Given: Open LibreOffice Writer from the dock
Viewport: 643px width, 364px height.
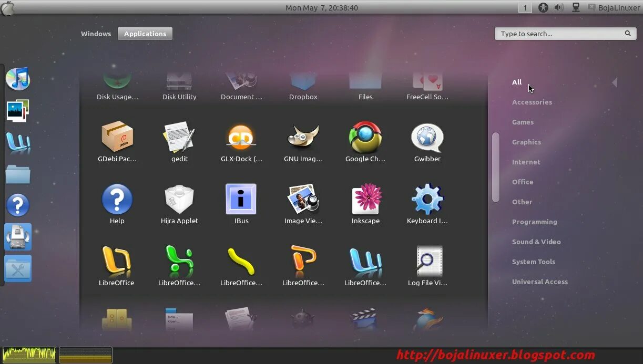Looking at the screenshot, I should tap(18, 142).
